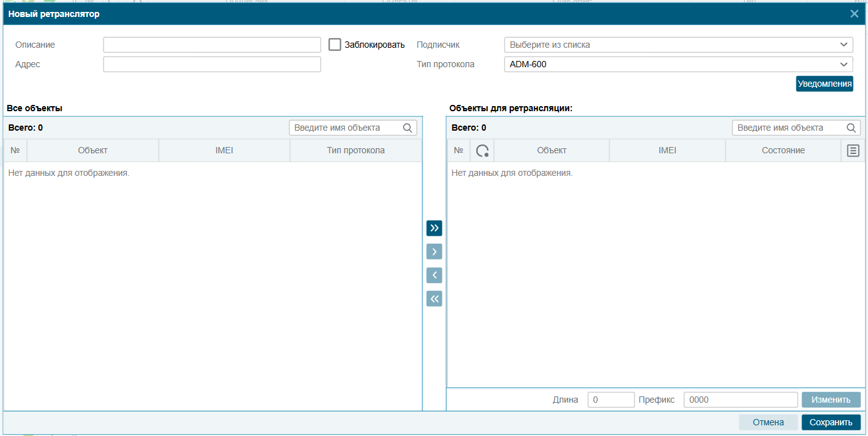Screen dimensions: 868x436
Task: Click the Изменить button
Action: pos(831,400)
